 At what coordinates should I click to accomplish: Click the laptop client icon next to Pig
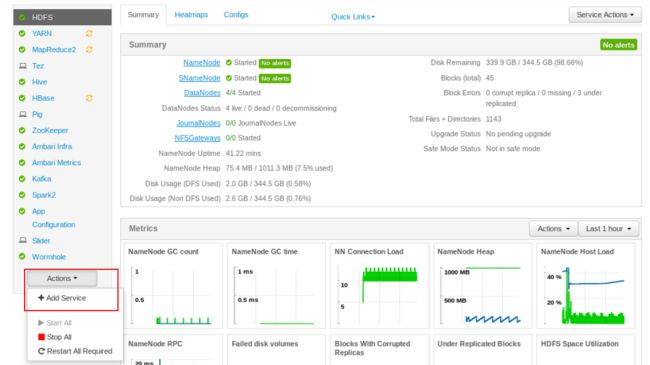tap(23, 114)
